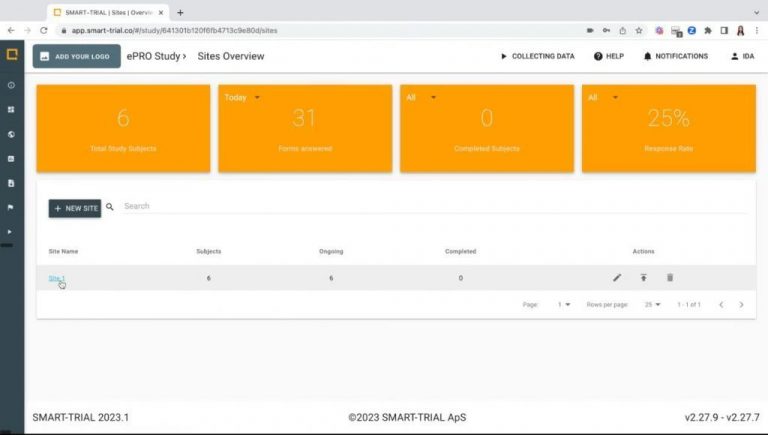Viewport: 768px width, 435px height.
Task: Delete Site 1 using the trash icon
Action: pyautogui.click(x=670, y=278)
